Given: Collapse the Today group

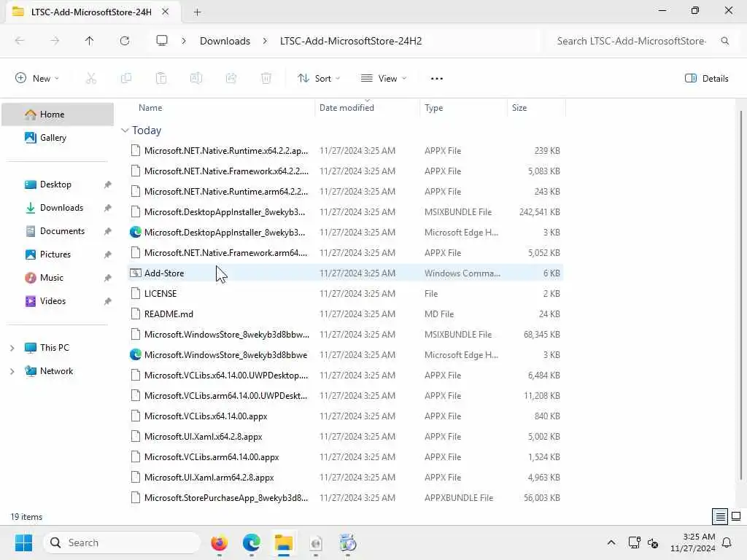Looking at the screenshot, I should pyautogui.click(x=125, y=131).
